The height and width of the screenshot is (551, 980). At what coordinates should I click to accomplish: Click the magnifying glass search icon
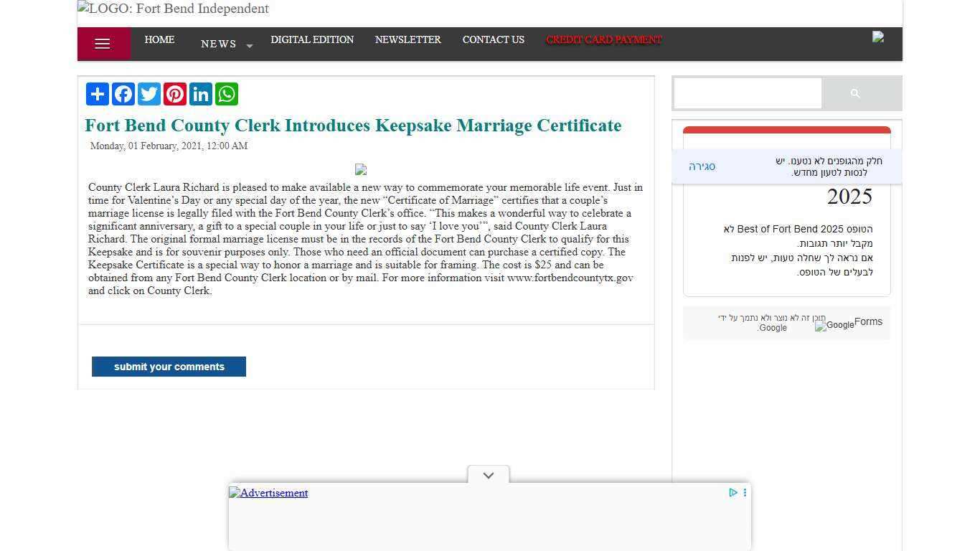[x=855, y=93]
